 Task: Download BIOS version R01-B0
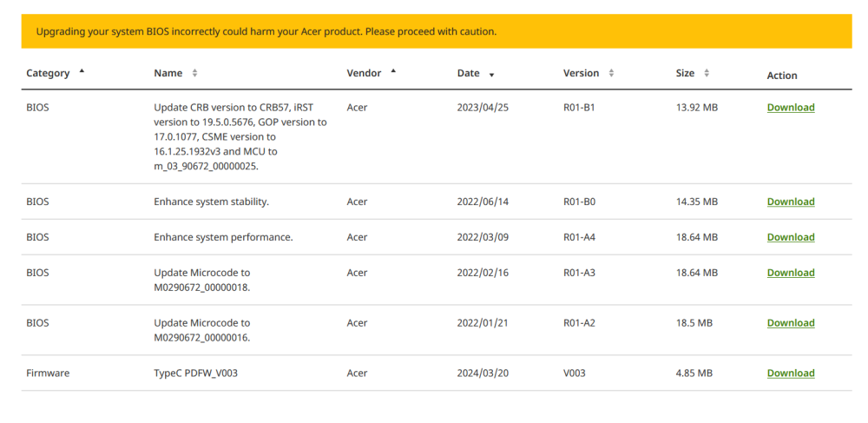(x=790, y=202)
